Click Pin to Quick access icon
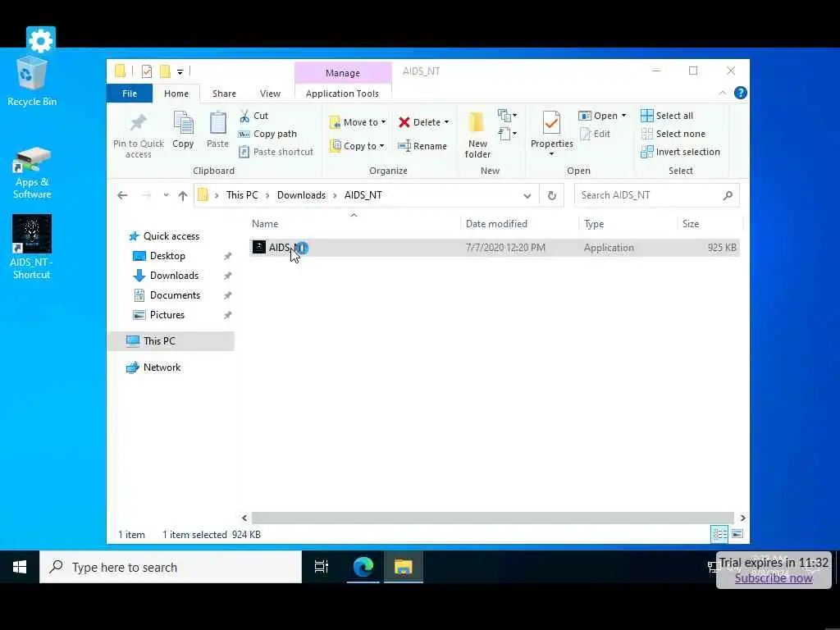The image size is (840, 630). click(x=138, y=123)
